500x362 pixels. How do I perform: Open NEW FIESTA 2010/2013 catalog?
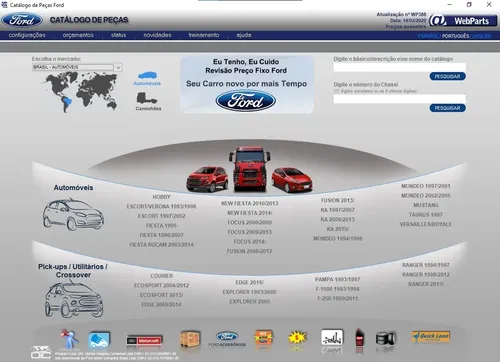click(x=250, y=203)
